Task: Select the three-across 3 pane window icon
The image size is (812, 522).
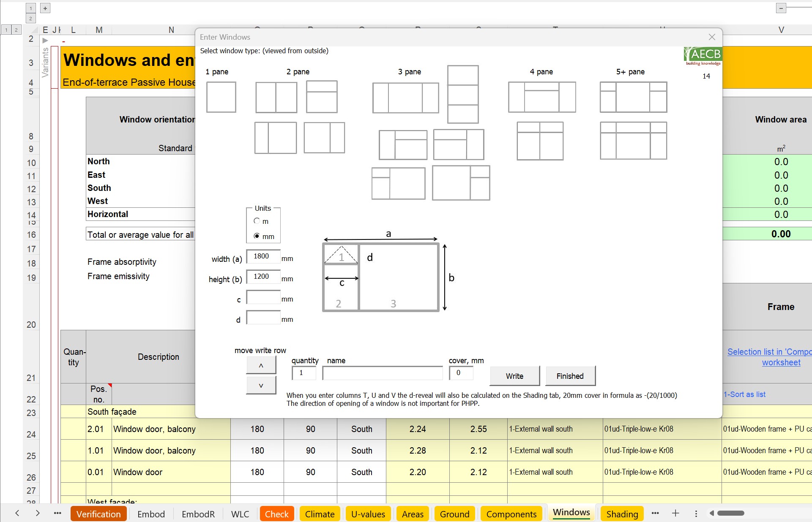Action: [405, 98]
